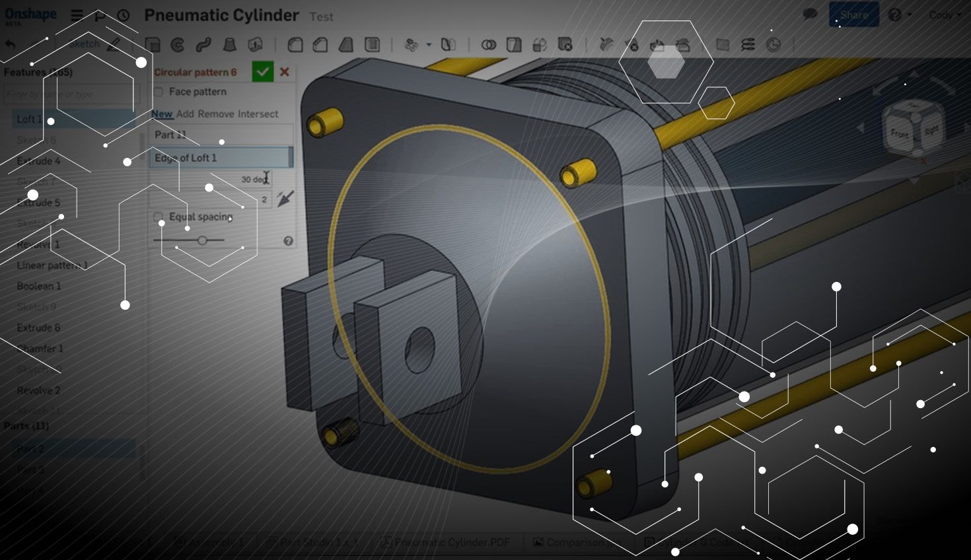
Task: Check the Equal spacing option
Action: [x=159, y=217]
